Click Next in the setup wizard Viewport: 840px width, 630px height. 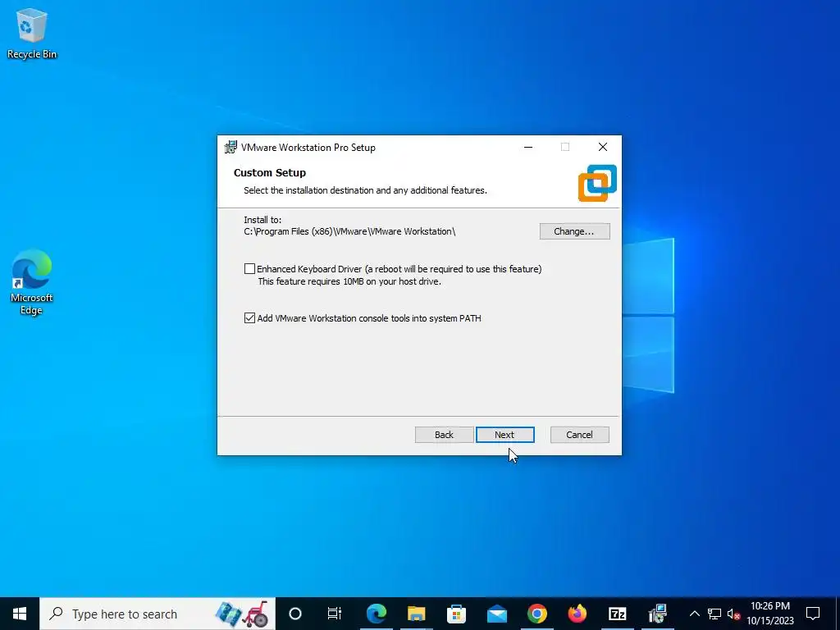coord(504,435)
